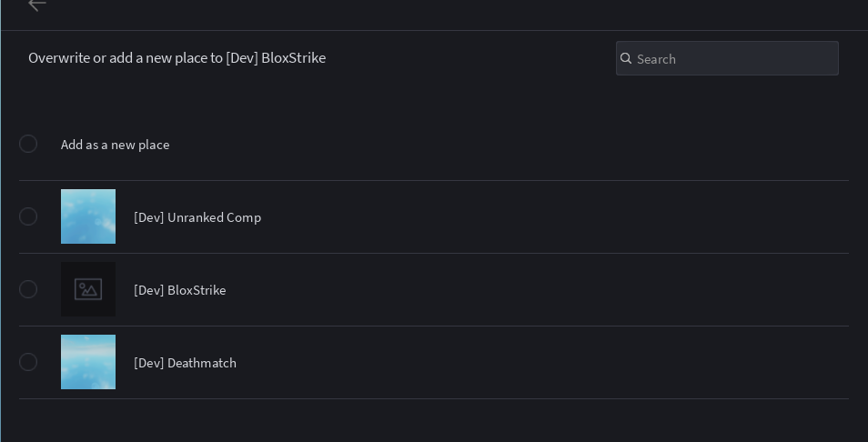This screenshot has width=868, height=442.
Task: Select the [Dev] Deathmatch radio button
Action: (x=28, y=362)
